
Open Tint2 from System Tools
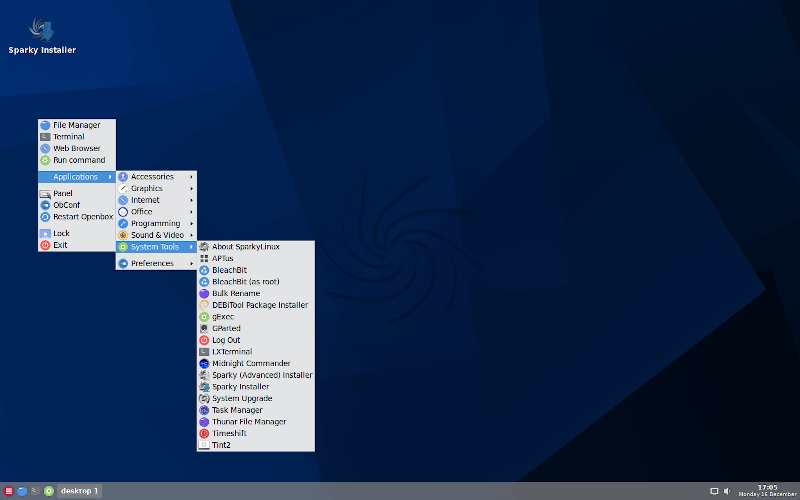click(256, 445)
